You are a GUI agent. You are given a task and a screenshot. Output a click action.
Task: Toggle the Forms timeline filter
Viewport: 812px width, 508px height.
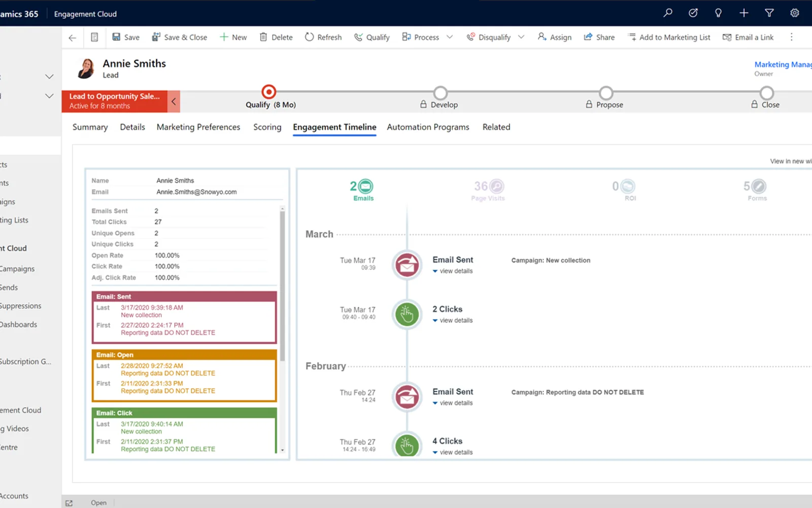[756, 190]
